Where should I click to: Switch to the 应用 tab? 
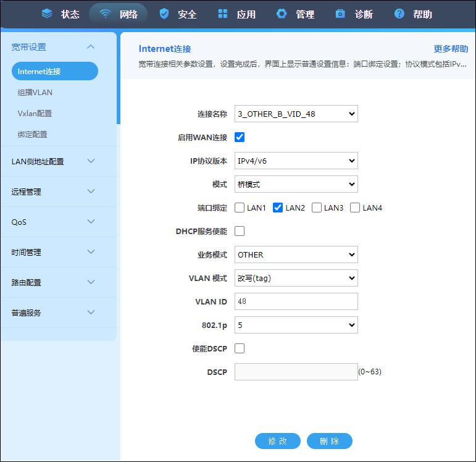237,14
